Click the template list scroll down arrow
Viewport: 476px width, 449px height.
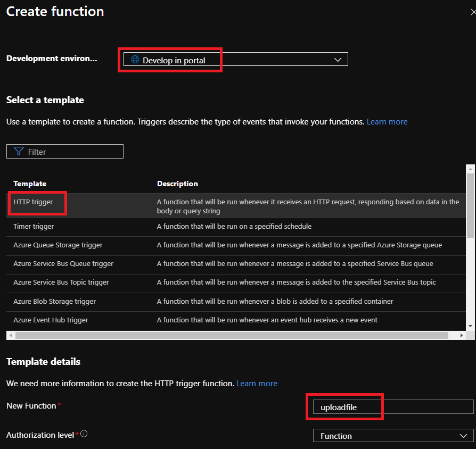pos(470,327)
